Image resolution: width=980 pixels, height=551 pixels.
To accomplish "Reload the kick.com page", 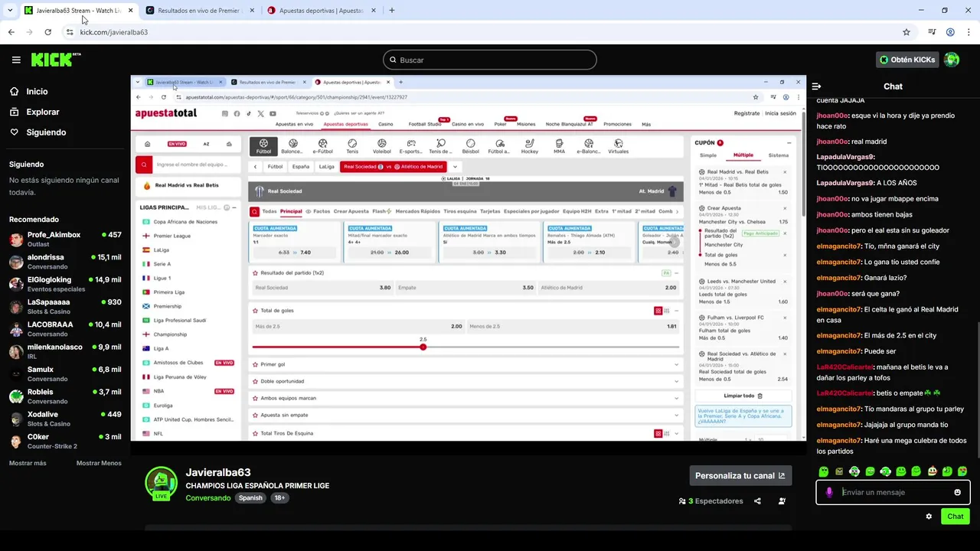I will click(x=47, y=32).
